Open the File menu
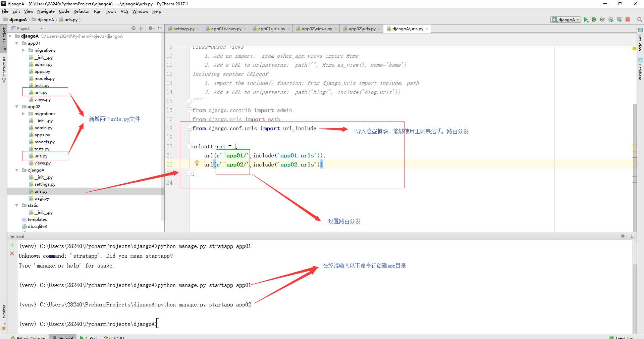This screenshot has height=339, width=644. click(5, 11)
